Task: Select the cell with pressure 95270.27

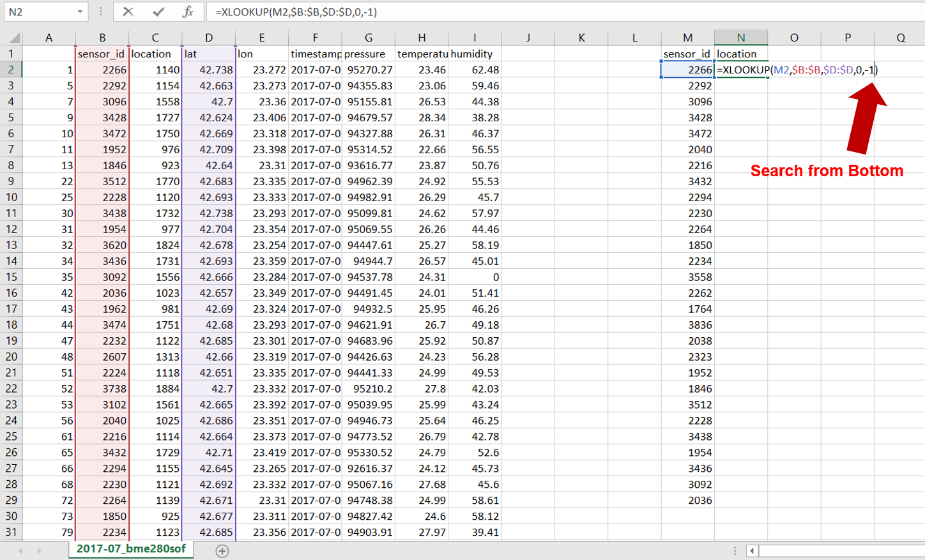Action: tap(369, 70)
